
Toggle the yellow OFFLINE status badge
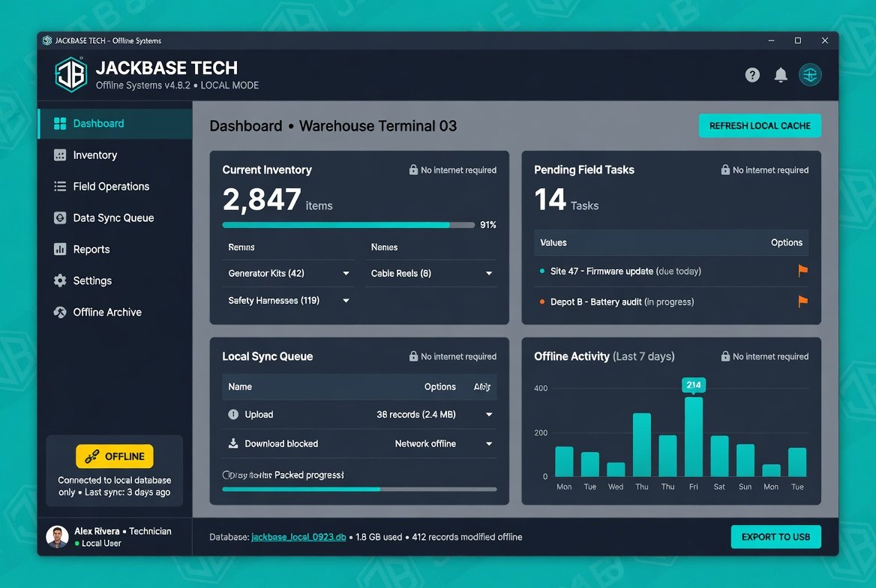[x=115, y=457]
